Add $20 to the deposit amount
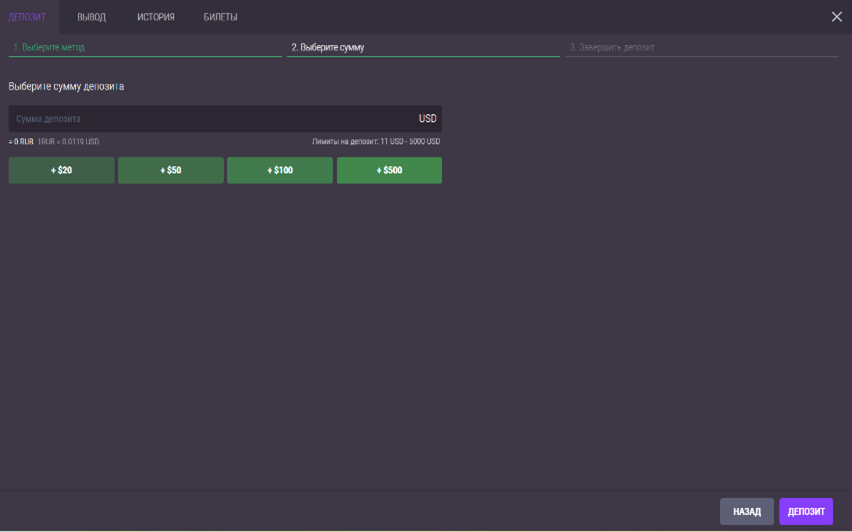Image resolution: width=852 pixels, height=532 pixels. tap(62, 171)
